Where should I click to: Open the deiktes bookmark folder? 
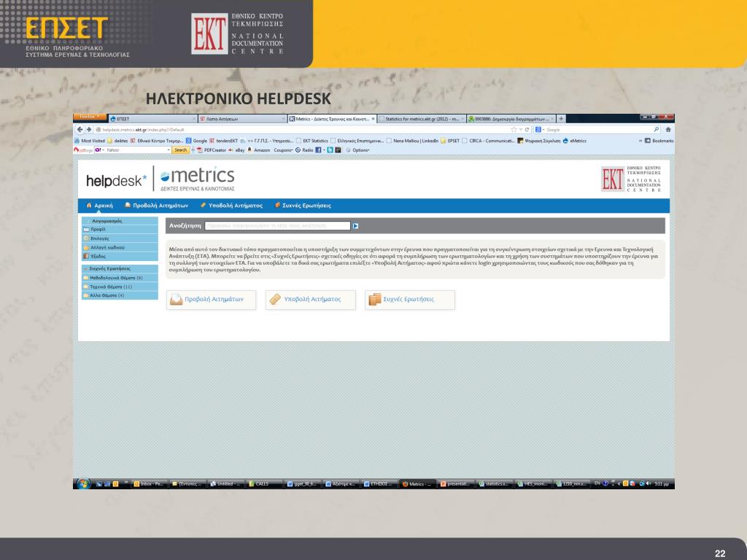[x=117, y=141]
